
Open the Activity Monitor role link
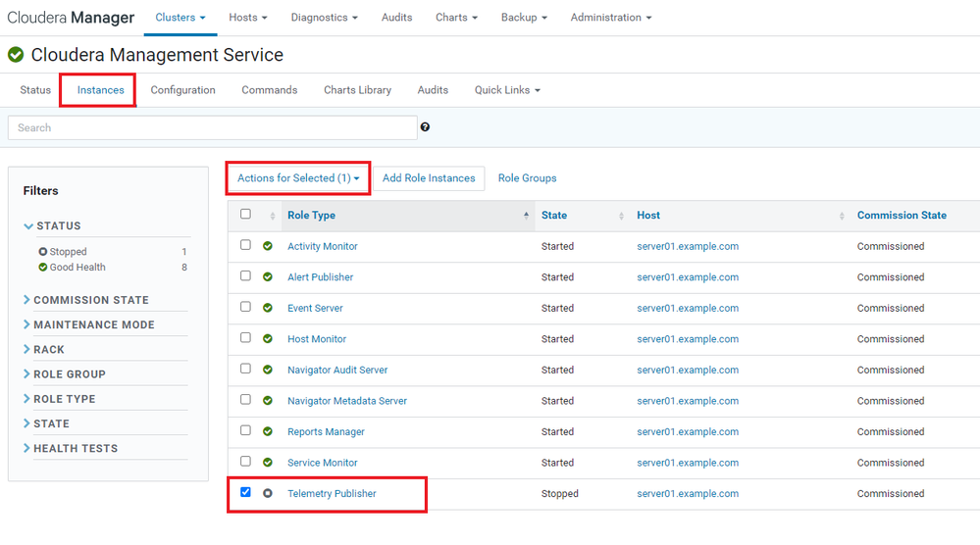(x=323, y=246)
